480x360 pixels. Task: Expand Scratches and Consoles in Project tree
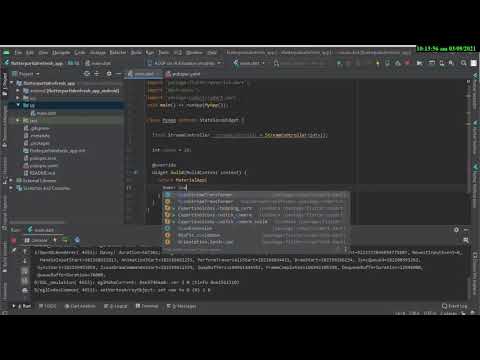point(12,188)
